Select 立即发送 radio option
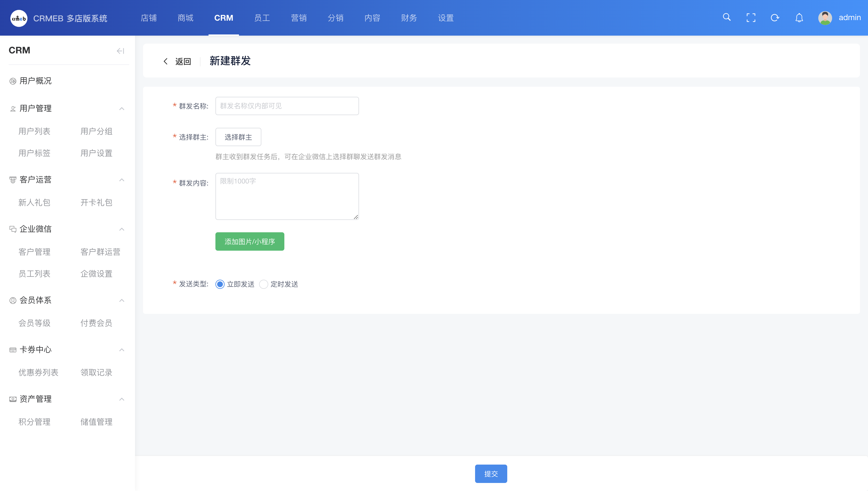The width and height of the screenshot is (868, 491). (x=220, y=284)
